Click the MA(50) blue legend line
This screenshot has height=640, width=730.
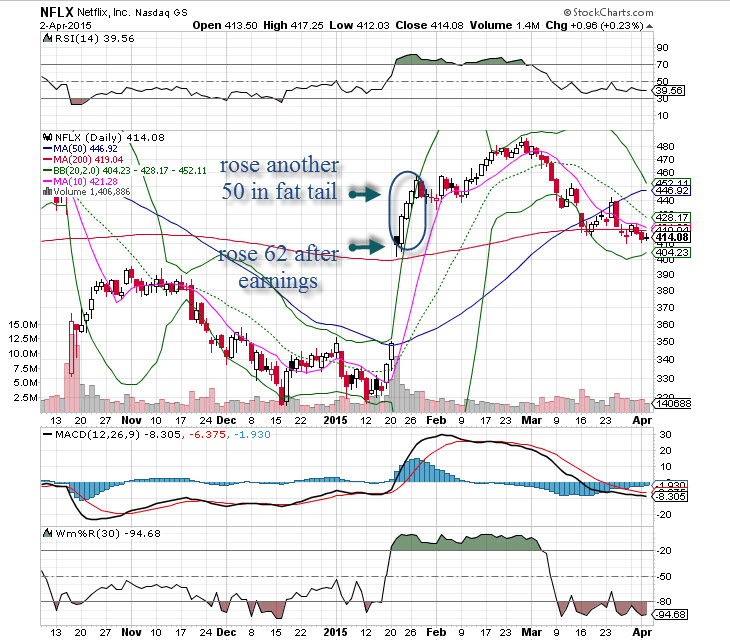[x=46, y=150]
